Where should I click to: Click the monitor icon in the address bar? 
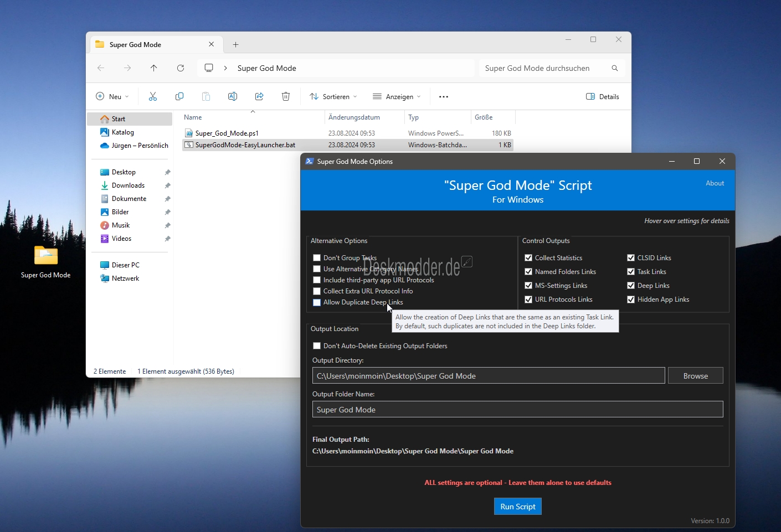point(209,68)
